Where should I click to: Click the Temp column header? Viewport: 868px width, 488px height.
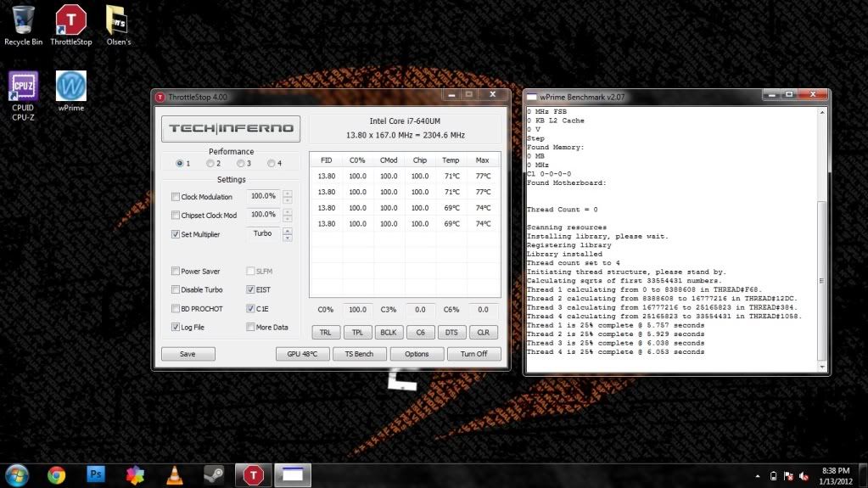coord(451,160)
